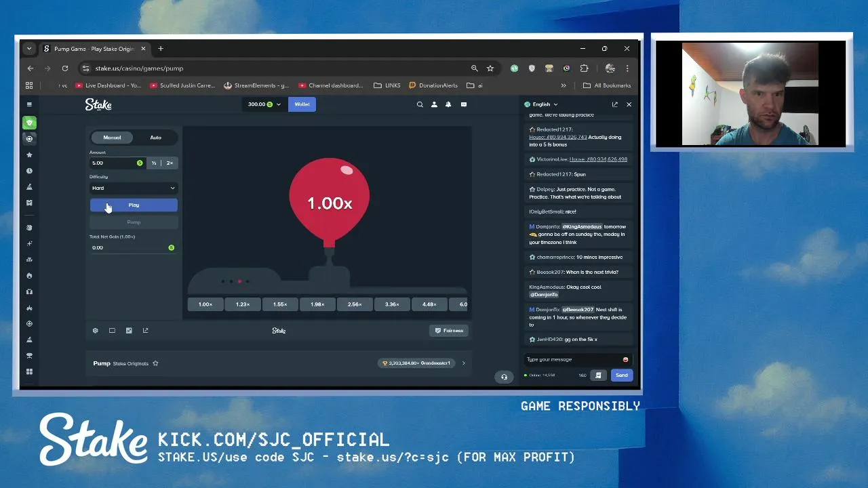The width and height of the screenshot is (868, 488).
Task: Reload the page in Chrome
Action: tap(65, 68)
